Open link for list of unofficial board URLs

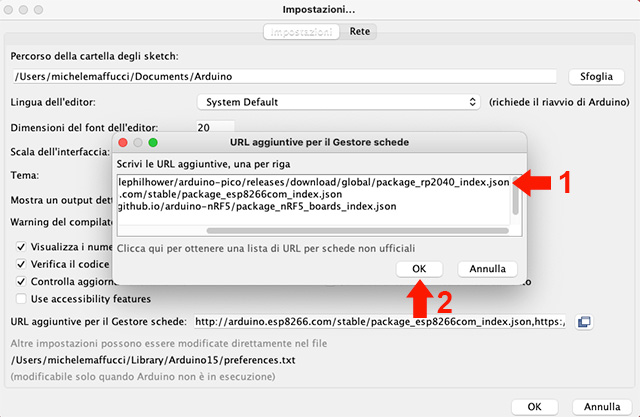(264, 247)
